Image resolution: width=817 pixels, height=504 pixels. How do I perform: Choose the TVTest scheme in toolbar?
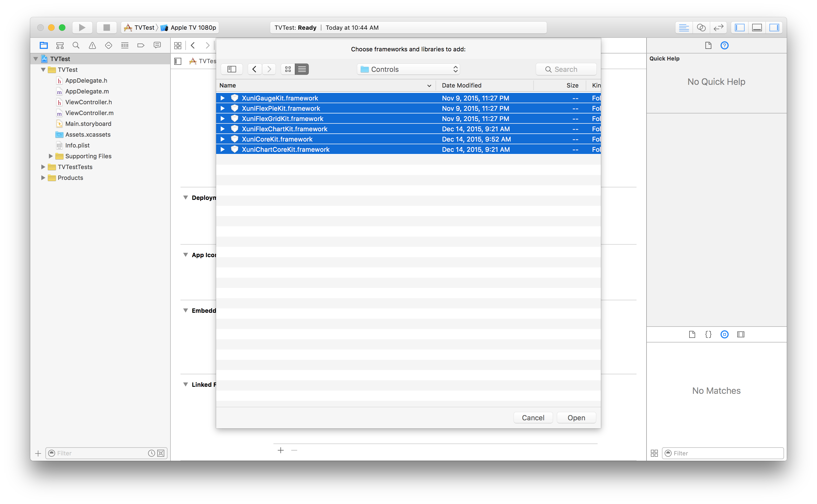point(140,27)
